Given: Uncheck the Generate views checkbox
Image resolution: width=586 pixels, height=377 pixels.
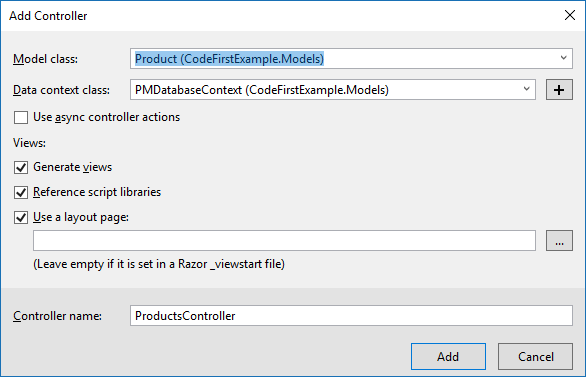Looking at the screenshot, I should (21, 167).
